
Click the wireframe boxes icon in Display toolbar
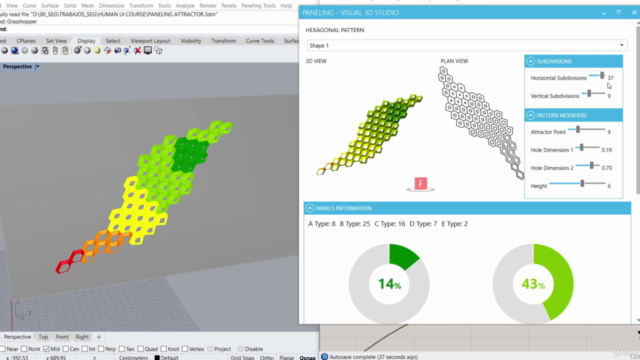tap(158, 51)
